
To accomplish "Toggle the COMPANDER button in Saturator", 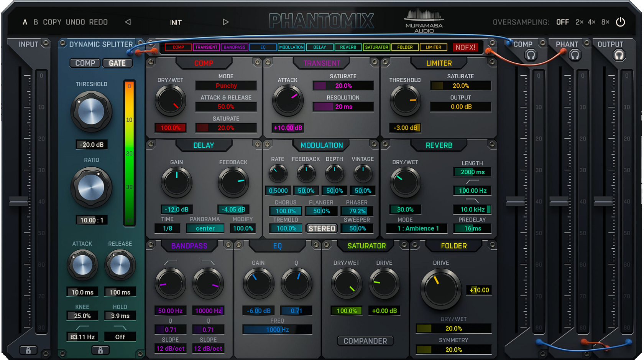I will click(x=365, y=341).
